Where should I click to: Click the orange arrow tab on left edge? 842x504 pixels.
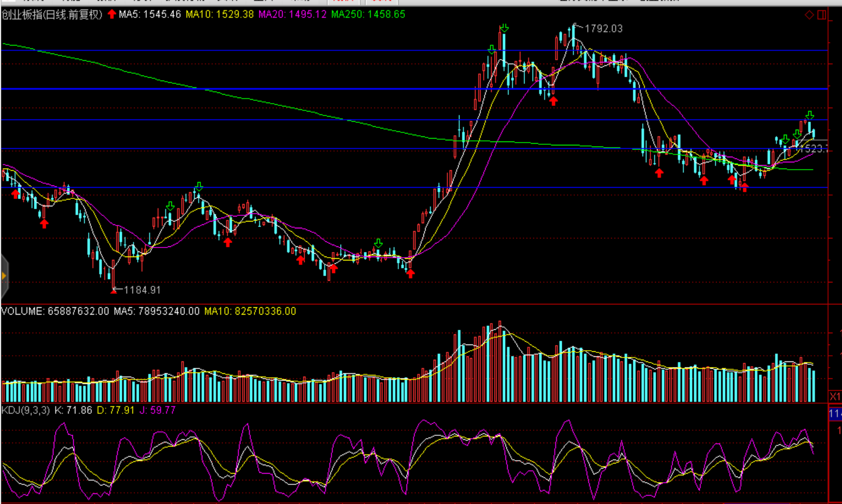4,276
